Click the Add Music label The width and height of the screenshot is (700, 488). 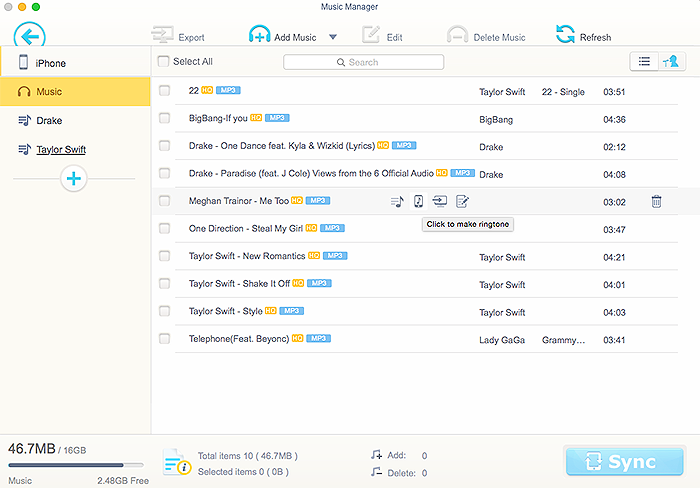click(x=295, y=38)
